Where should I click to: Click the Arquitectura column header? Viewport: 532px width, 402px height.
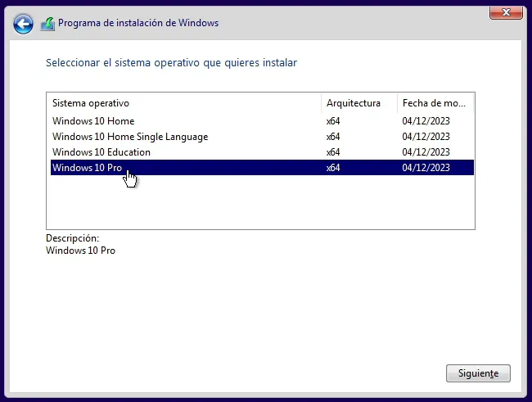pos(359,103)
